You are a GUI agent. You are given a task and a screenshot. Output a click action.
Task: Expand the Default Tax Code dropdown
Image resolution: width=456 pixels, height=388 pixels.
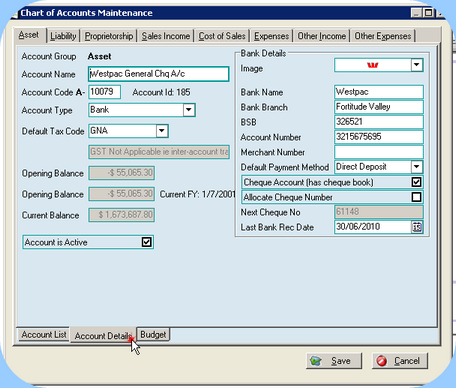(x=162, y=131)
